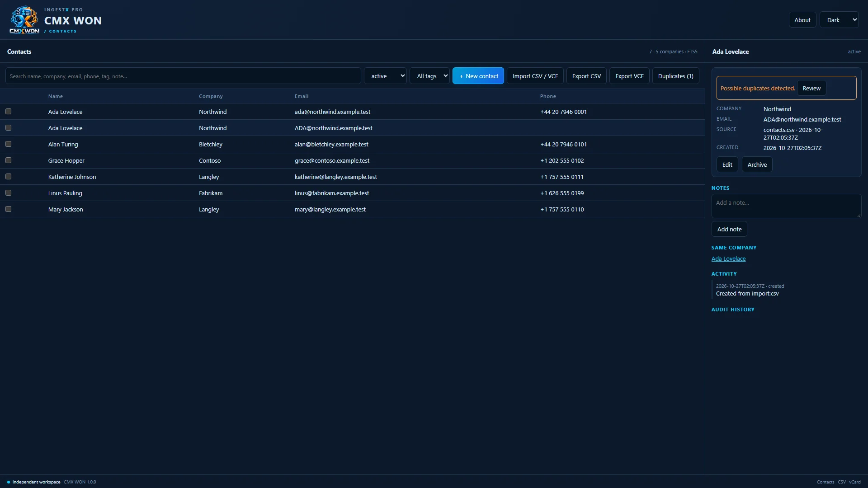Image resolution: width=868 pixels, height=488 pixels.
Task: Click Mary Jackson's name
Action: click(x=66, y=209)
